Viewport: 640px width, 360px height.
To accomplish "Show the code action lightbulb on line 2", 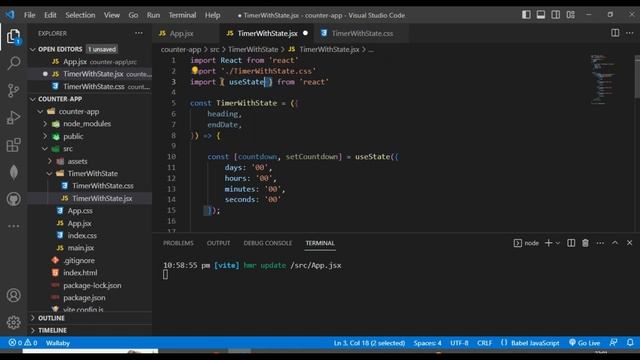I will [195, 70].
